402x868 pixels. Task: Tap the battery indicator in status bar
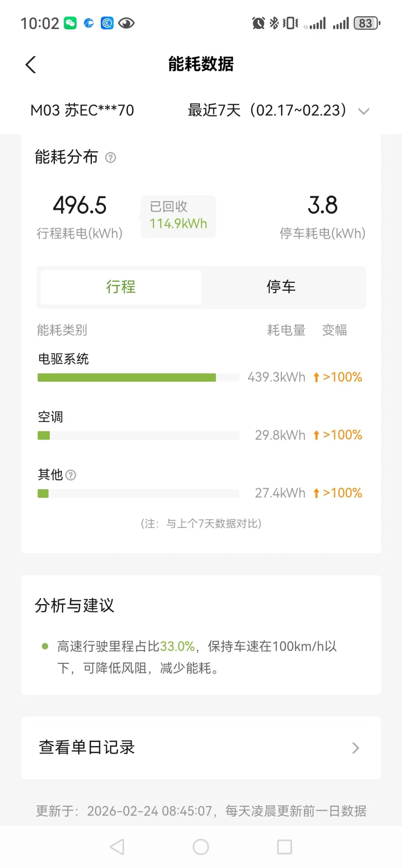(x=367, y=23)
